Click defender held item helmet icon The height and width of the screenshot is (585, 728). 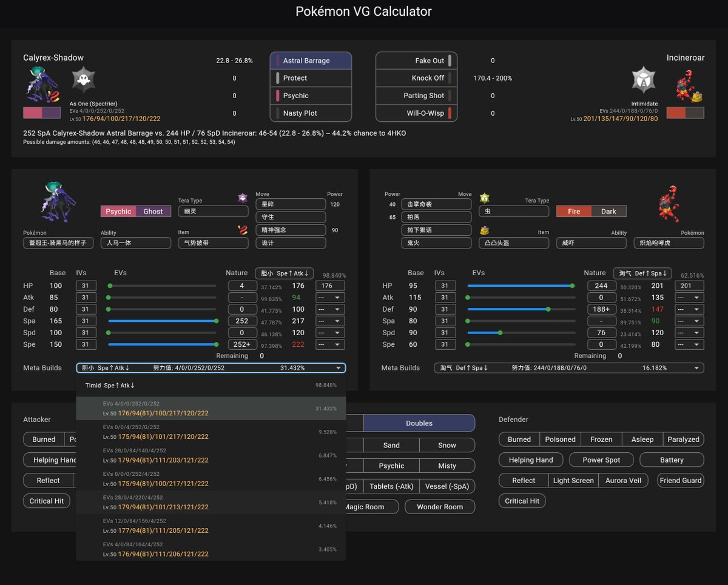pyautogui.click(x=484, y=230)
